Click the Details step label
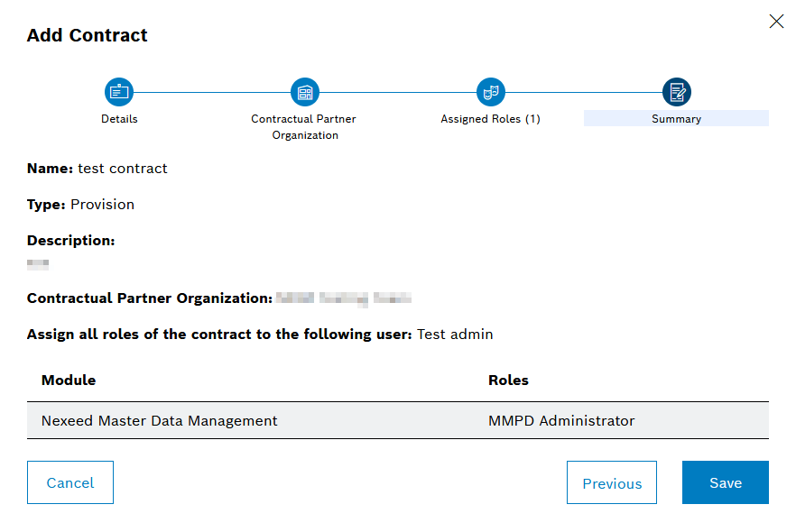 [x=119, y=118]
